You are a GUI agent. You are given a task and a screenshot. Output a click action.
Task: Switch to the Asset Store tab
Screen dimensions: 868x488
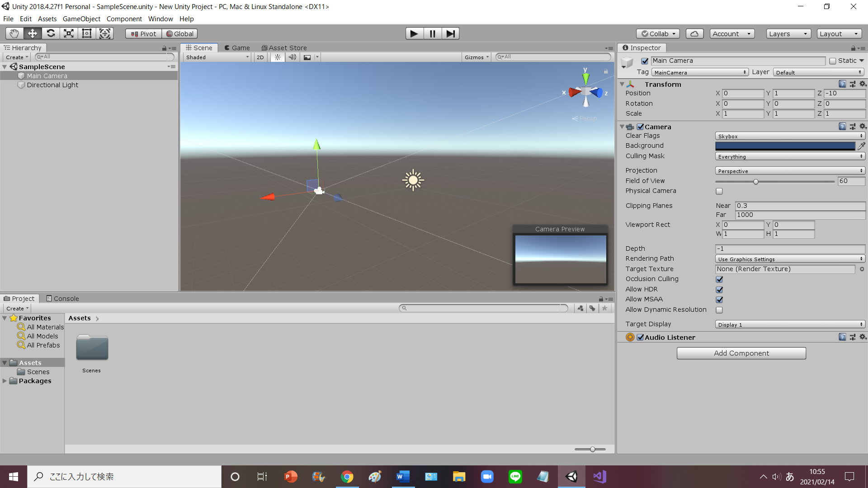[284, 48]
